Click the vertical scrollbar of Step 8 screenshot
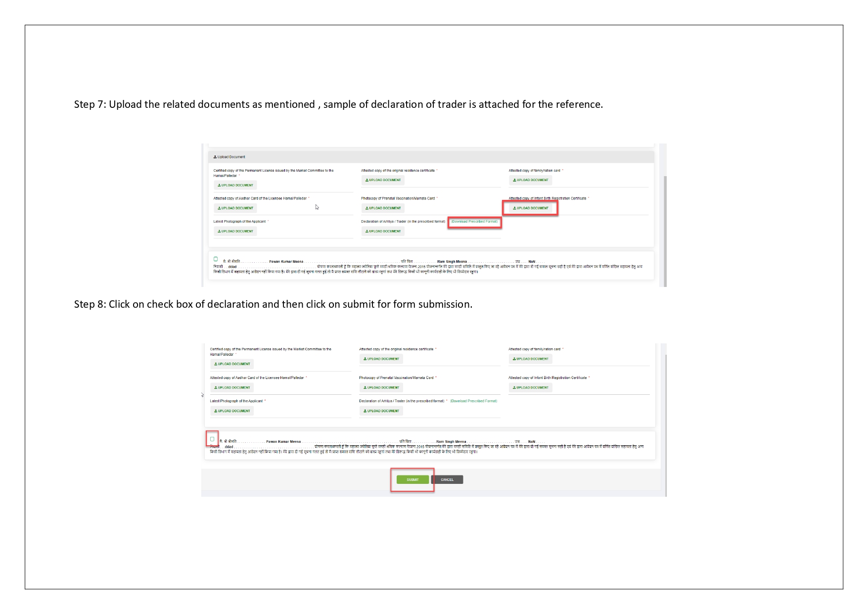 [x=666, y=425]
